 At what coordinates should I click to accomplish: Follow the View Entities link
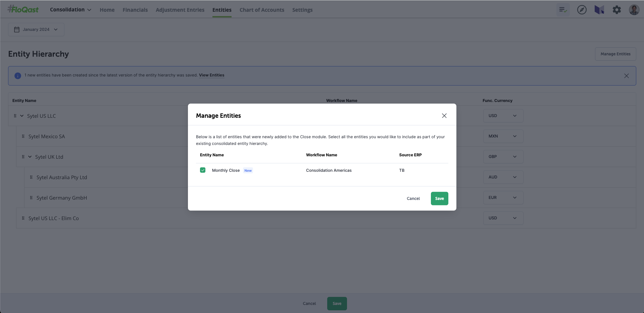point(211,75)
